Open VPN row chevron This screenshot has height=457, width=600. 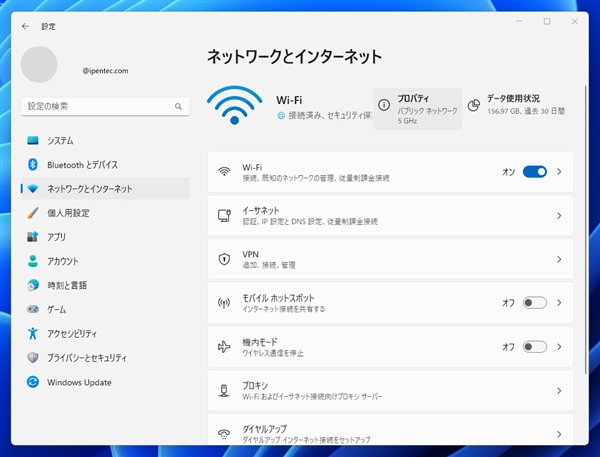559,260
